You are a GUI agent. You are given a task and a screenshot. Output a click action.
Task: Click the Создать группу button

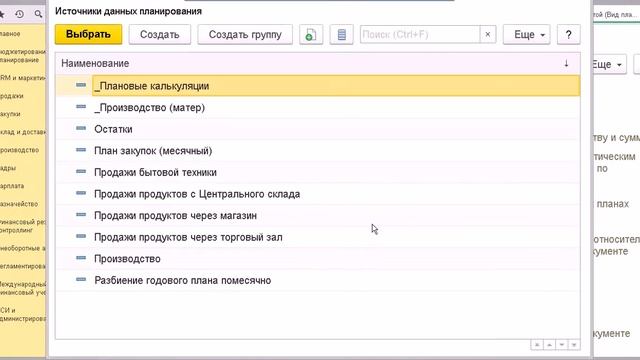point(245,34)
